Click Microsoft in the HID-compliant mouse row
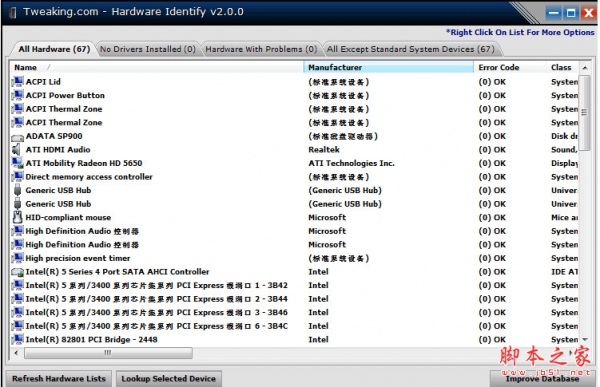Image resolution: width=600 pixels, height=387 pixels. [x=327, y=217]
